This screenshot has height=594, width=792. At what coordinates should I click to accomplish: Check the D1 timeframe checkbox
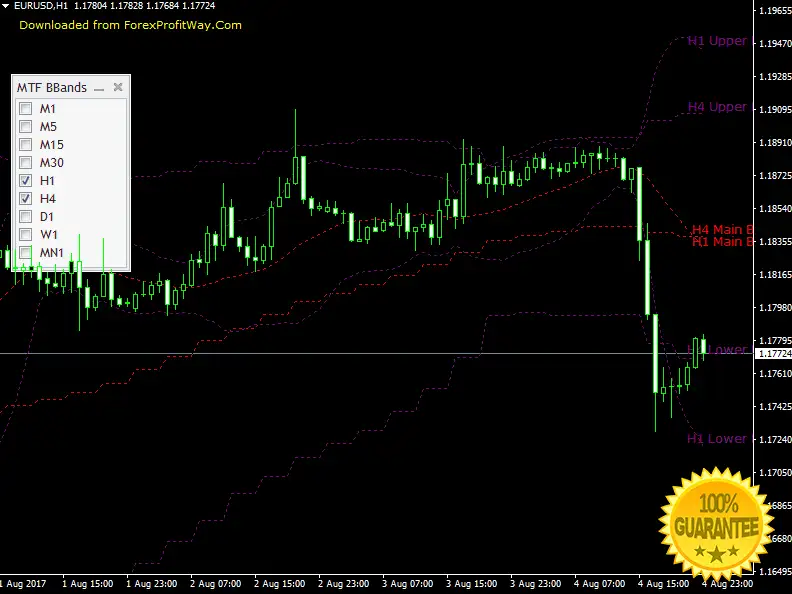pyautogui.click(x=25, y=216)
